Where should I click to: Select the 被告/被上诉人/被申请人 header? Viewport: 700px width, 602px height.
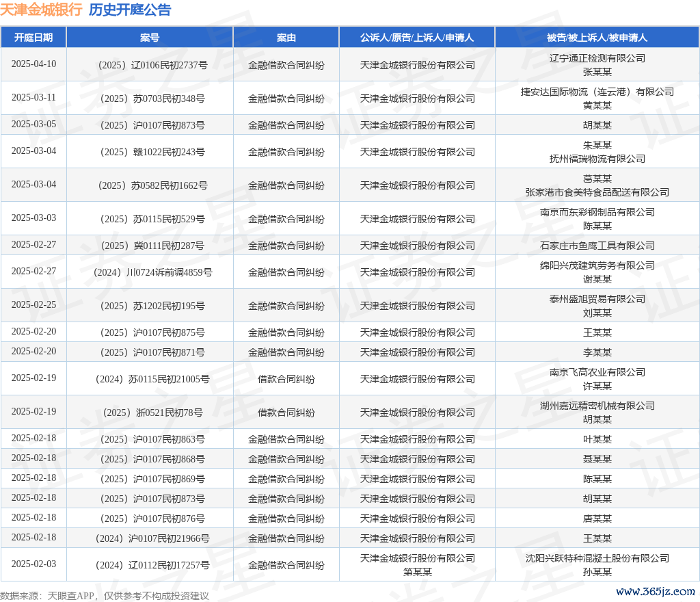point(597,38)
